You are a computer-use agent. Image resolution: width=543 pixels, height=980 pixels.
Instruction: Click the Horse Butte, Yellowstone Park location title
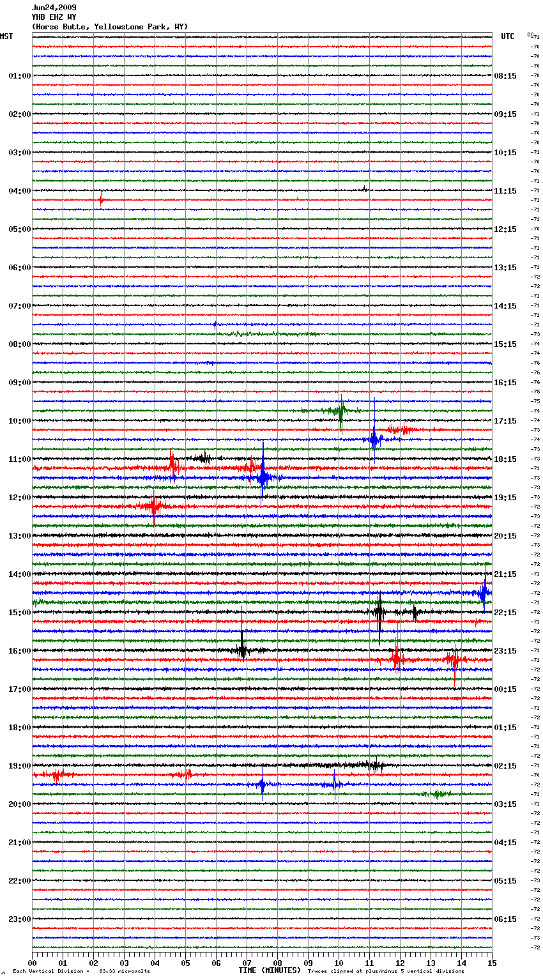110,27
